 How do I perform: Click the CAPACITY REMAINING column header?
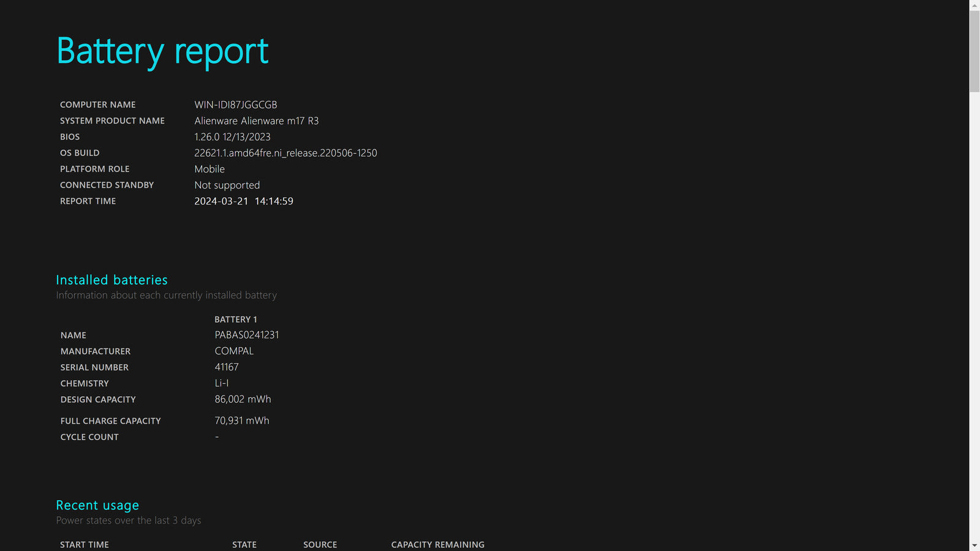438,545
